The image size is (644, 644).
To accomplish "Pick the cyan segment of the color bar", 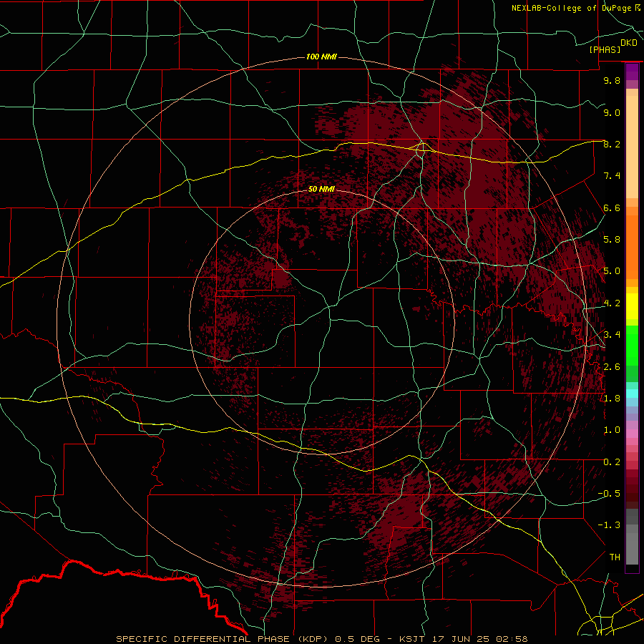I will [x=632, y=394].
